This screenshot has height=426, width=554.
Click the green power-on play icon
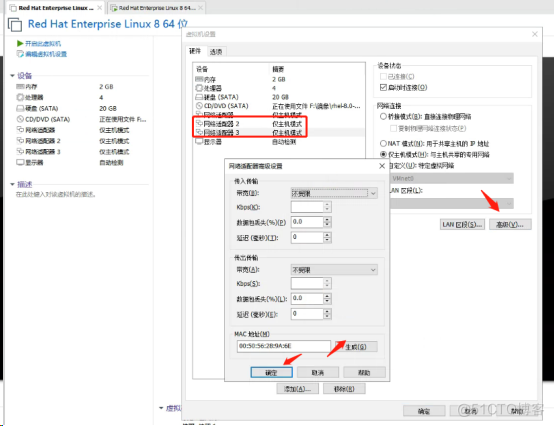pyautogui.click(x=20, y=43)
